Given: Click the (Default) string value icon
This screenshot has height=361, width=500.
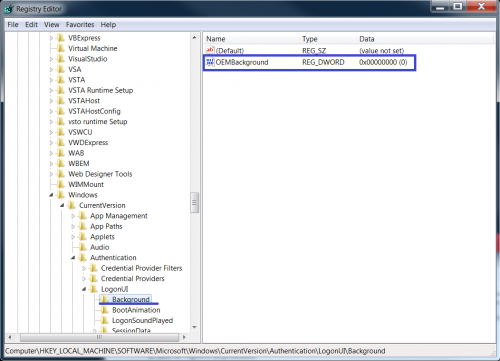Looking at the screenshot, I should (x=210, y=50).
